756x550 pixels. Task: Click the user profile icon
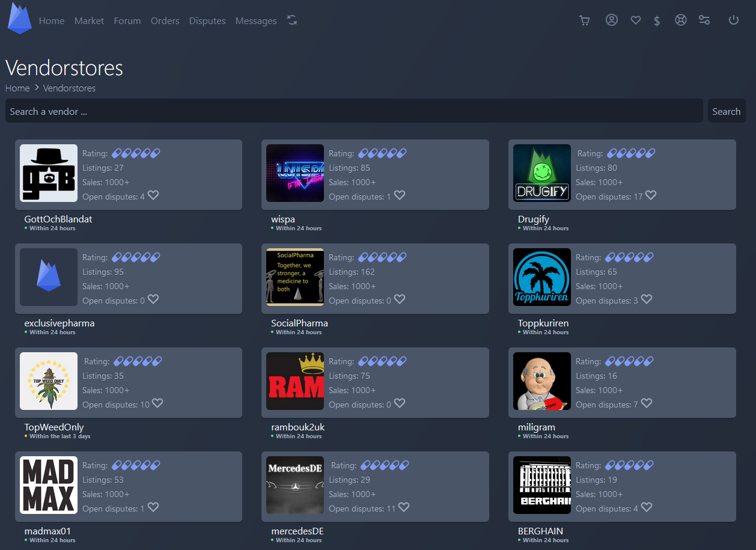pos(611,20)
